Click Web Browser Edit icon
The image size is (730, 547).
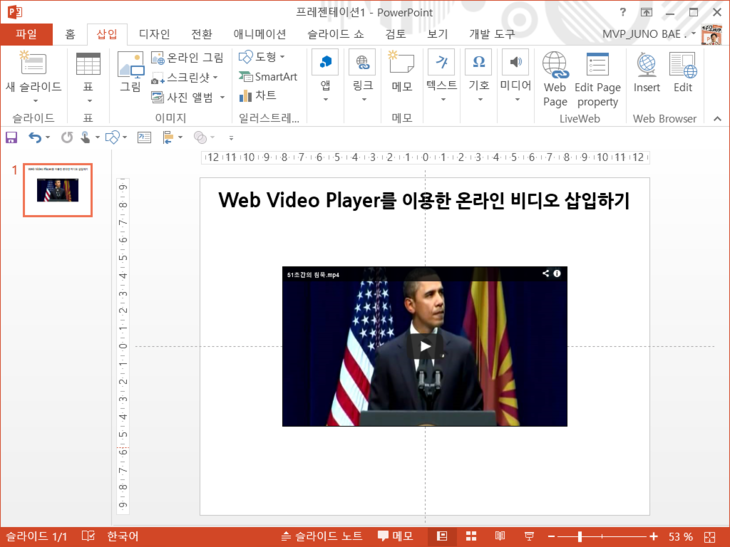click(x=683, y=64)
